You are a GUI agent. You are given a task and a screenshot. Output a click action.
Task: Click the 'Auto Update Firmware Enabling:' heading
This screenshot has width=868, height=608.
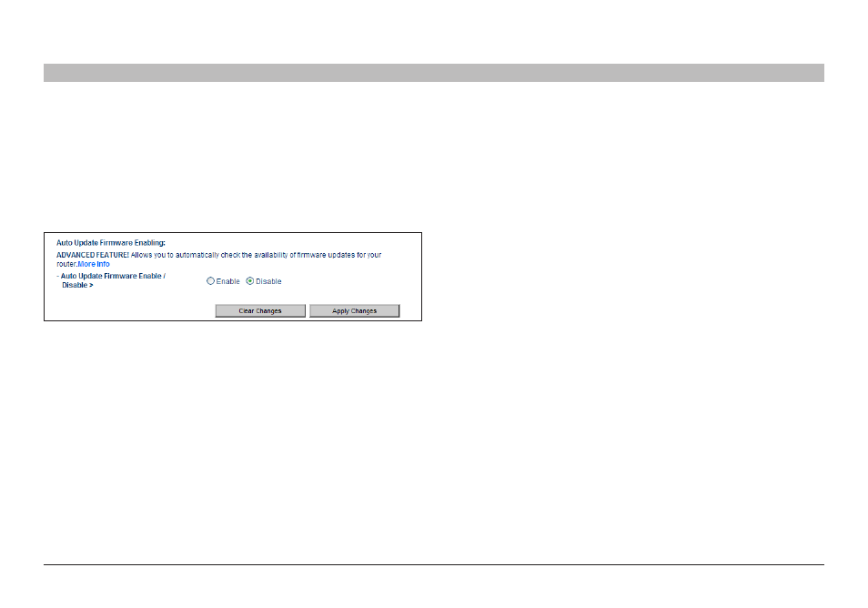tap(111, 244)
